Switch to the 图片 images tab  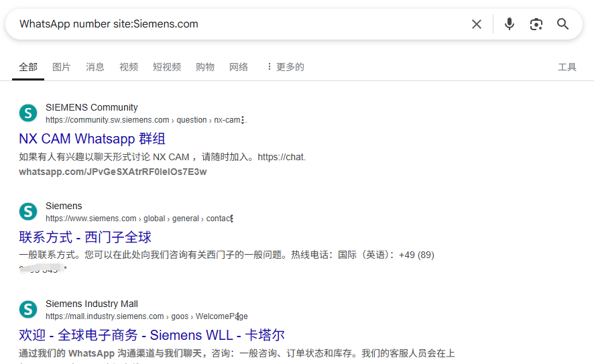point(62,67)
